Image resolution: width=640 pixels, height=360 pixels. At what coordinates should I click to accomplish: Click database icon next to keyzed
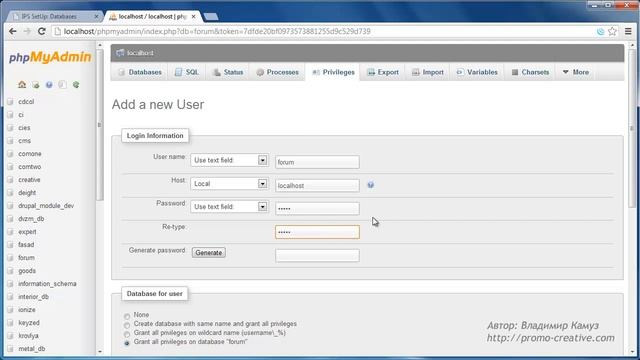[11, 323]
